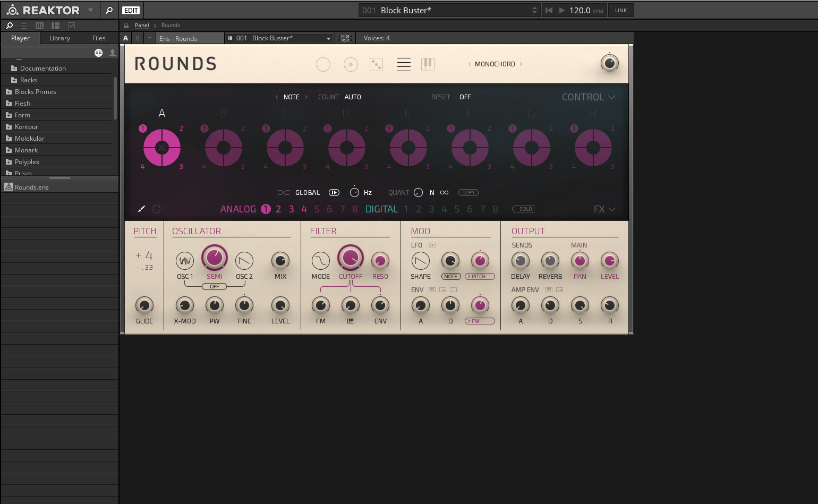Toggle the run button next to GLOBAL
The image size is (818, 504).
tap(334, 193)
